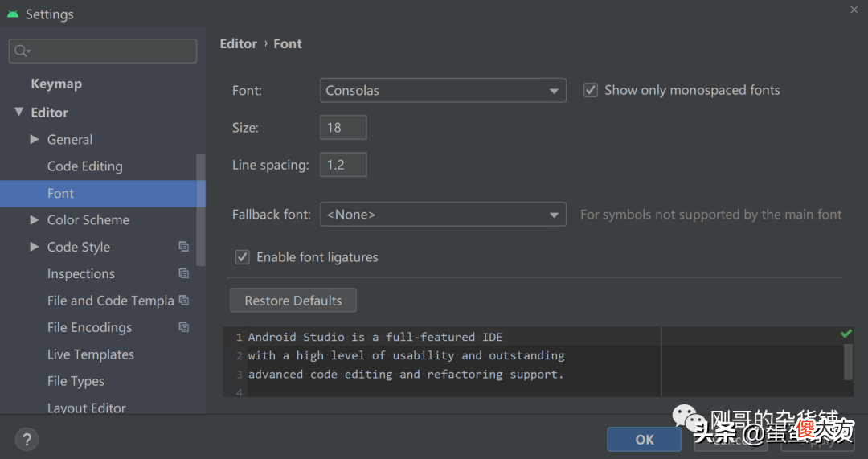This screenshot has width=868, height=459.
Task: Select the Font settings item
Action: pos(102,193)
